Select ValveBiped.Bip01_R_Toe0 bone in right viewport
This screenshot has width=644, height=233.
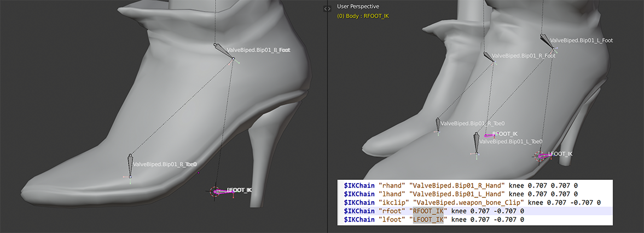click(x=438, y=124)
